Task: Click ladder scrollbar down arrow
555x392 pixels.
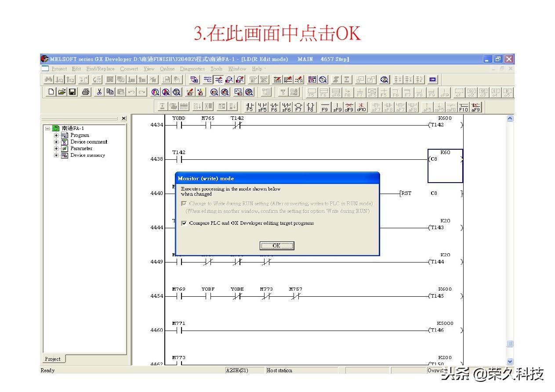Action: (510, 361)
